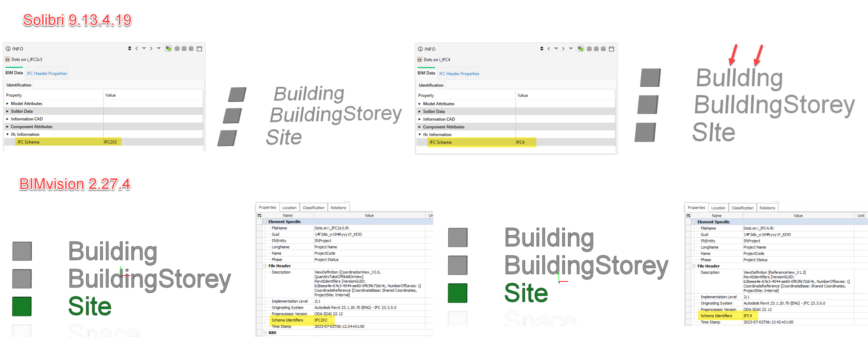Go forward in the Solibri IFC2x3 INFO panel
The width and height of the screenshot is (868, 337).
(x=151, y=49)
